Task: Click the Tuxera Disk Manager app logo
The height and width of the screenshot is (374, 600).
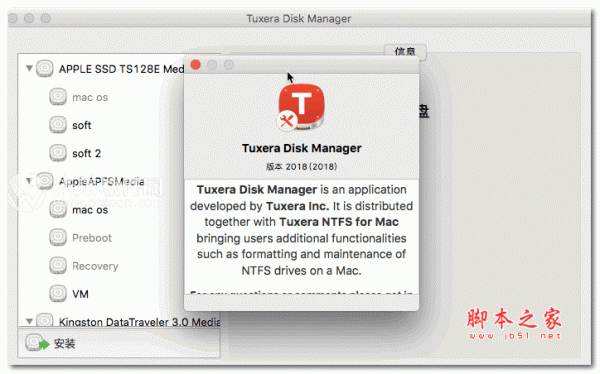Action: pos(301,107)
